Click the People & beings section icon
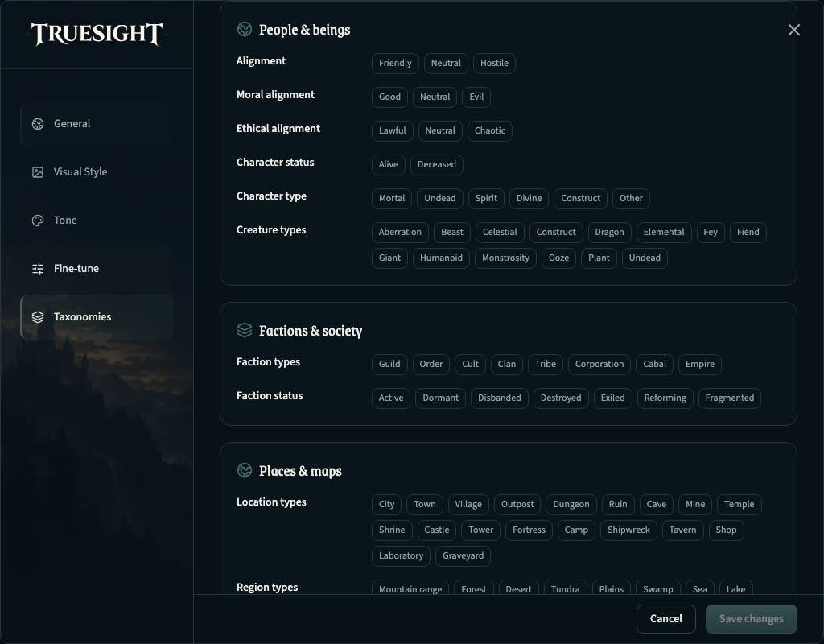Screen dimensions: 824x644 [245, 30]
